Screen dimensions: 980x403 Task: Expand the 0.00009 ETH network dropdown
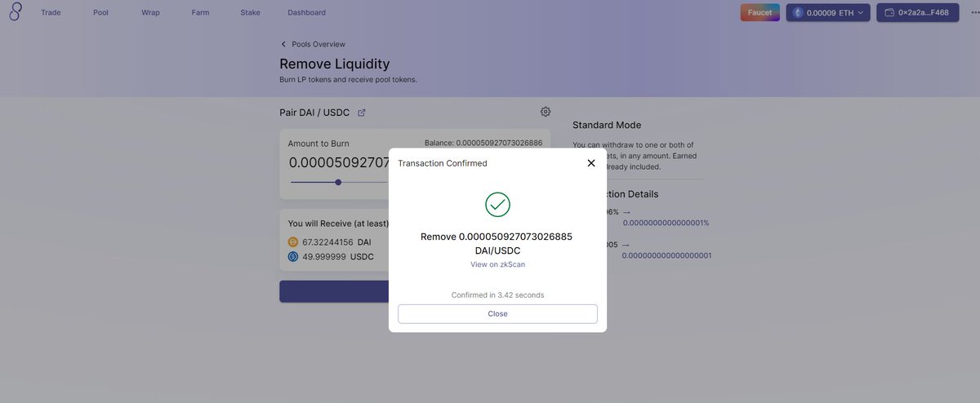(x=828, y=12)
